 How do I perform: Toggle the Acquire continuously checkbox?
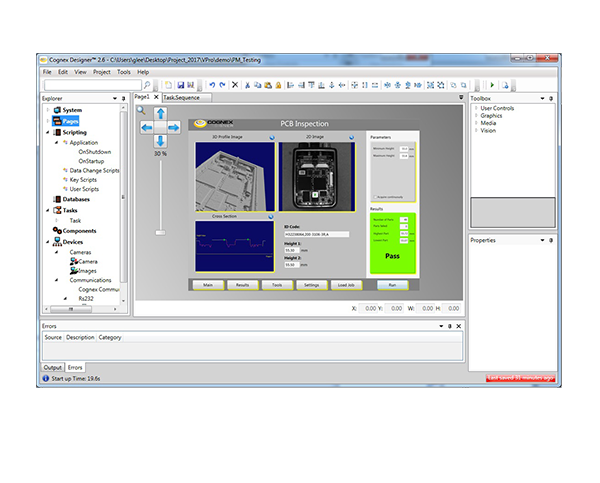[x=375, y=197]
